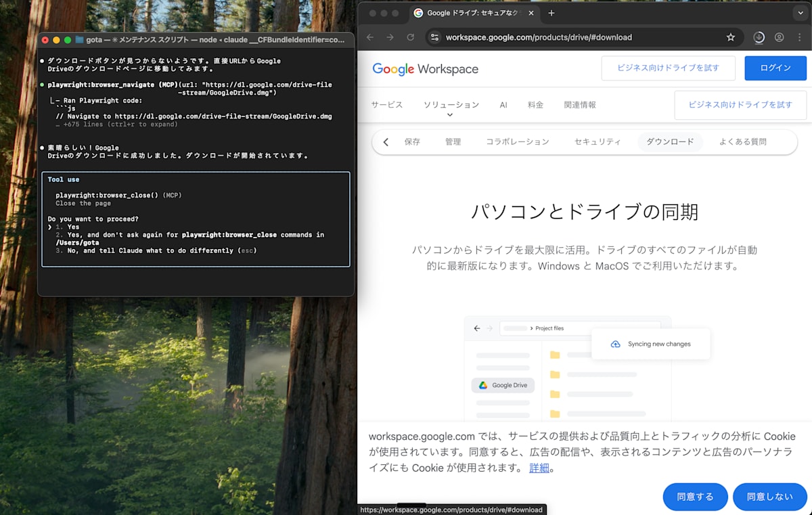Open Chrome three-dot menu

click(799, 37)
